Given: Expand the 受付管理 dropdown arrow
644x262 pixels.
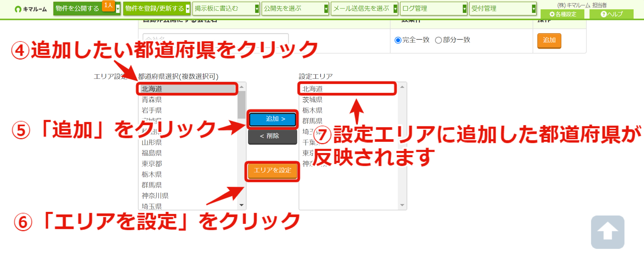Looking at the screenshot, I should click(534, 8).
